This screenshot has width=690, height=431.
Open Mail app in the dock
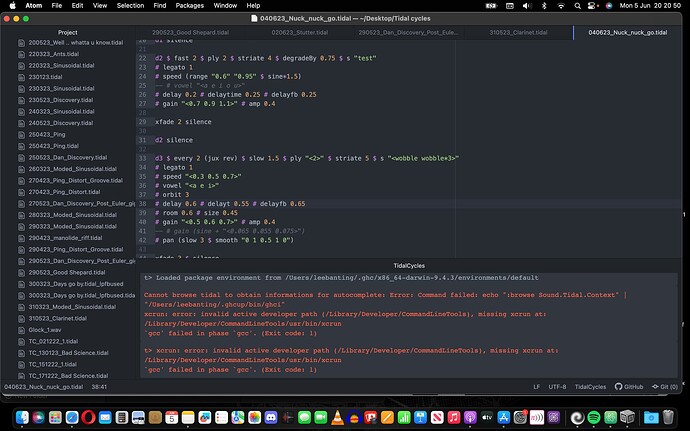pyautogui.click(x=105, y=417)
